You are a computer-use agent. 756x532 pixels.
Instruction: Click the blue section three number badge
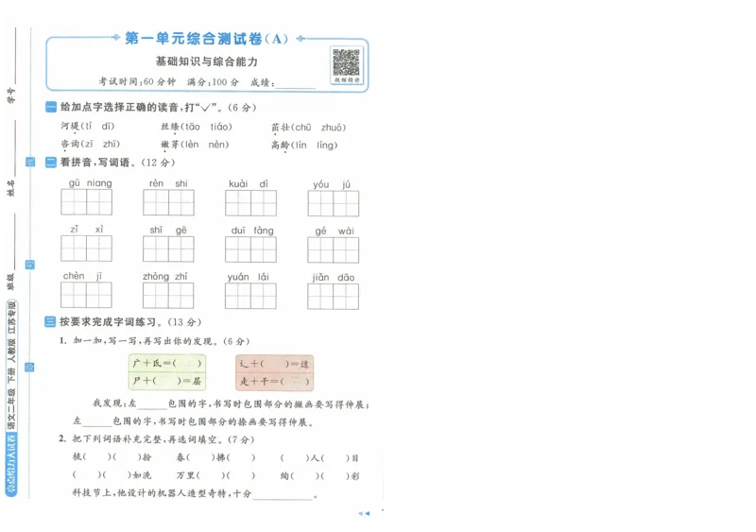pos(50,321)
